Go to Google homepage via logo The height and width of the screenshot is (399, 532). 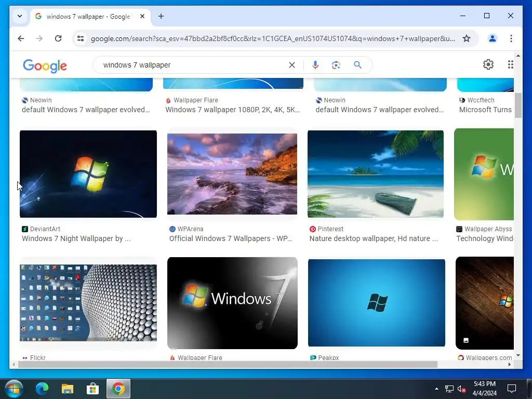[45, 66]
